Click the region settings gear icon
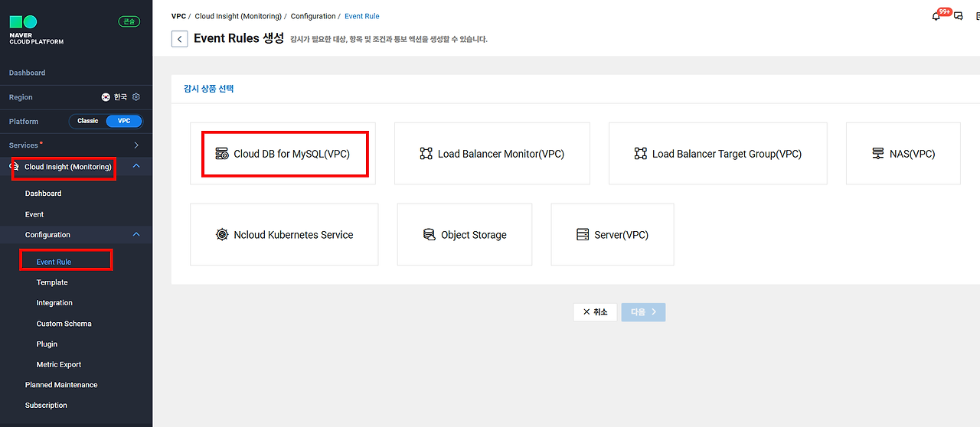The height and width of the screenshot is (427, 980). click(136, 97)
